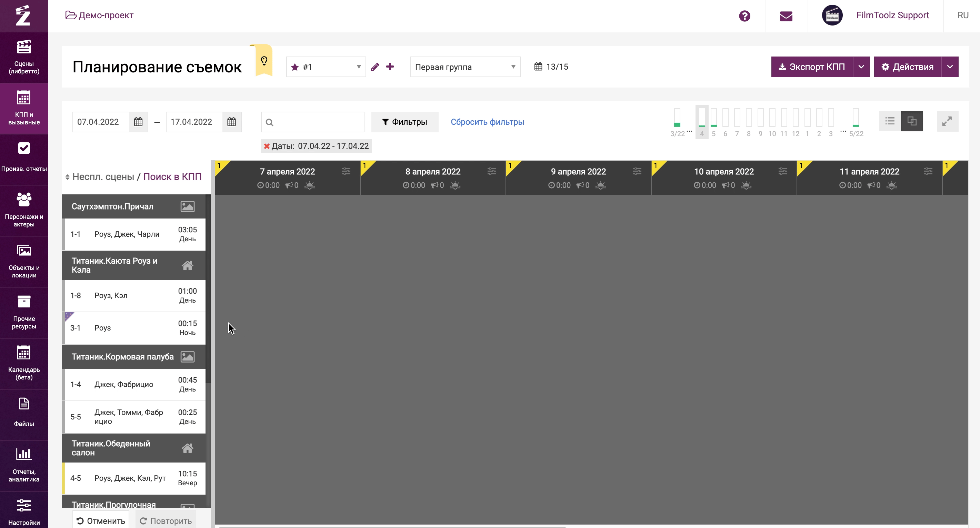Click the scene search input field
Screen dimensions: 980x528
tap(318, 122)
